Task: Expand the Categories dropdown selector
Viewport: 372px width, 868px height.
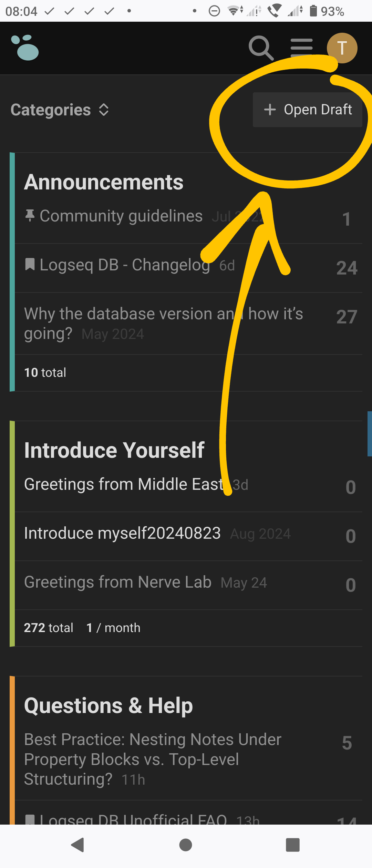Action: [60, 110]
